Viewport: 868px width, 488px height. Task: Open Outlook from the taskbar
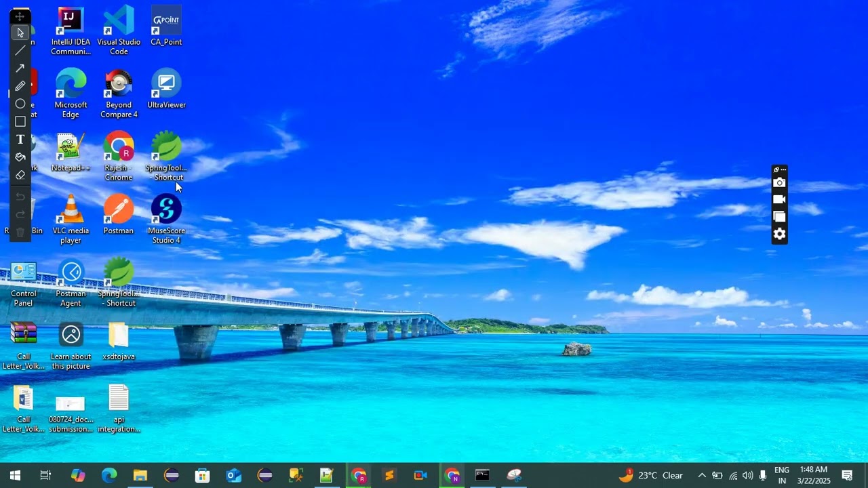tap(234, 475)
